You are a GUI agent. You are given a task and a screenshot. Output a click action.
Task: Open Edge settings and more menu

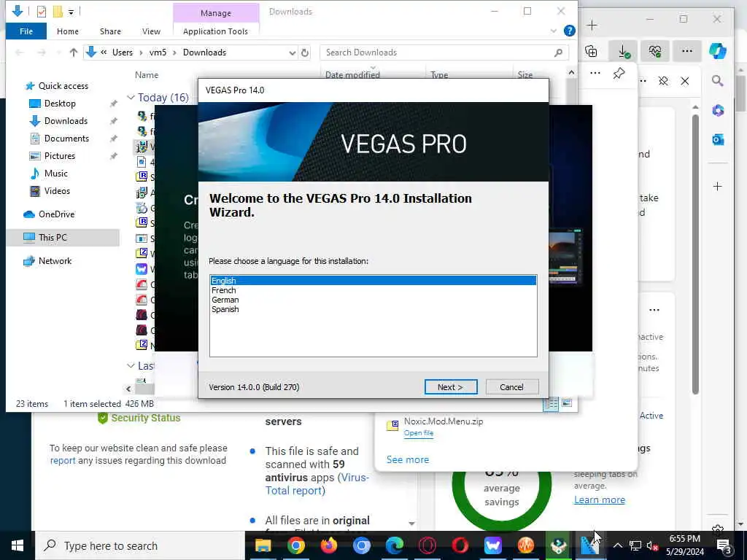[686, 51]
